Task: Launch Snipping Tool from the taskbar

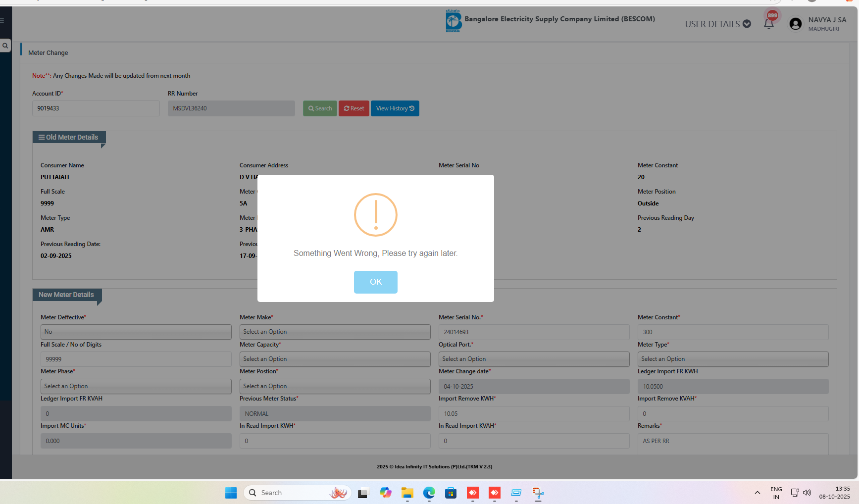Action: [538, 493]
